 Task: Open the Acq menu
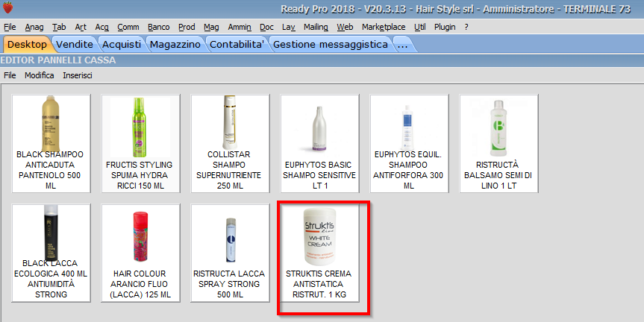tap(101, 27)
